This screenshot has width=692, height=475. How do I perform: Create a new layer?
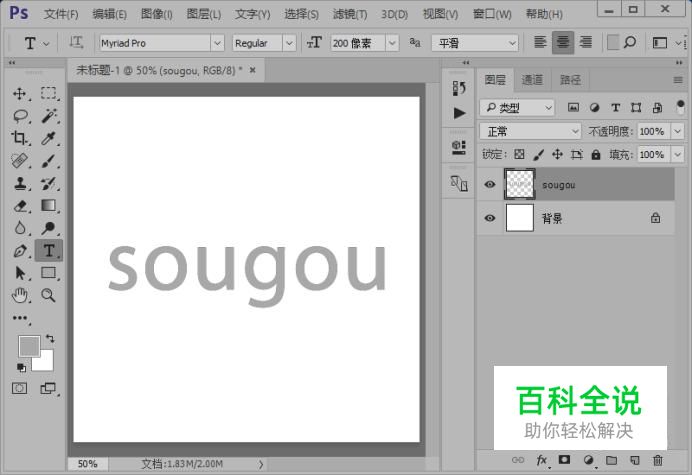click(x=635, y=460)
